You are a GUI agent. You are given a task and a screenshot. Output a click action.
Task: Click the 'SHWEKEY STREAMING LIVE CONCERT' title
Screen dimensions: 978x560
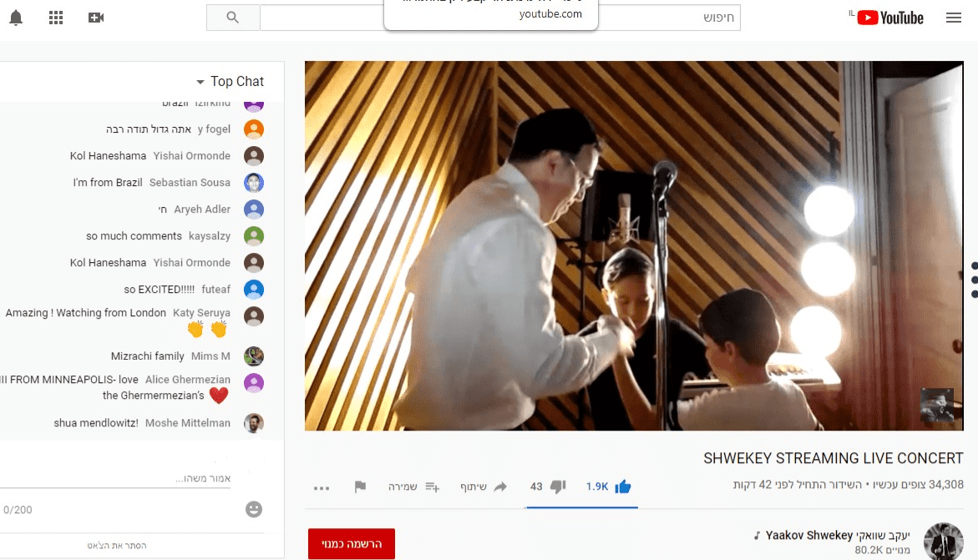pos(834,458)
